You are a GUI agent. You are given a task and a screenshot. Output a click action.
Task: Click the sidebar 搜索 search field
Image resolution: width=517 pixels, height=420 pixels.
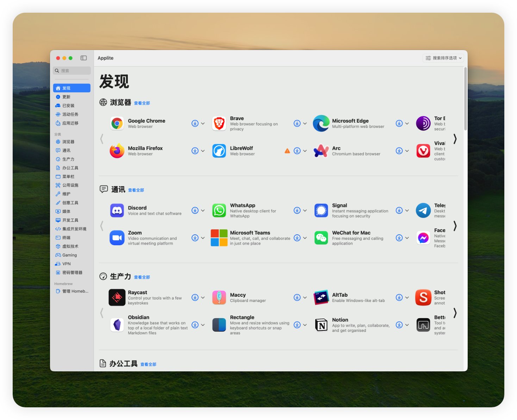pos(72,70)
